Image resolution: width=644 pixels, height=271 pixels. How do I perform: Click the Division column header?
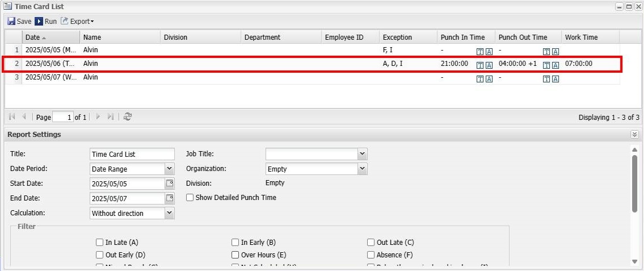tap(200, 37)
